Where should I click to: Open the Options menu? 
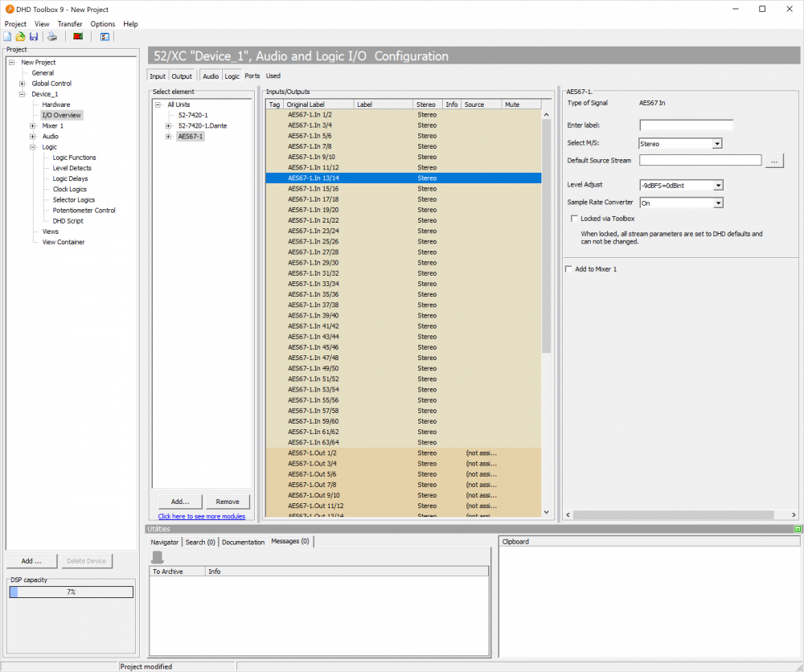[103, 24]
